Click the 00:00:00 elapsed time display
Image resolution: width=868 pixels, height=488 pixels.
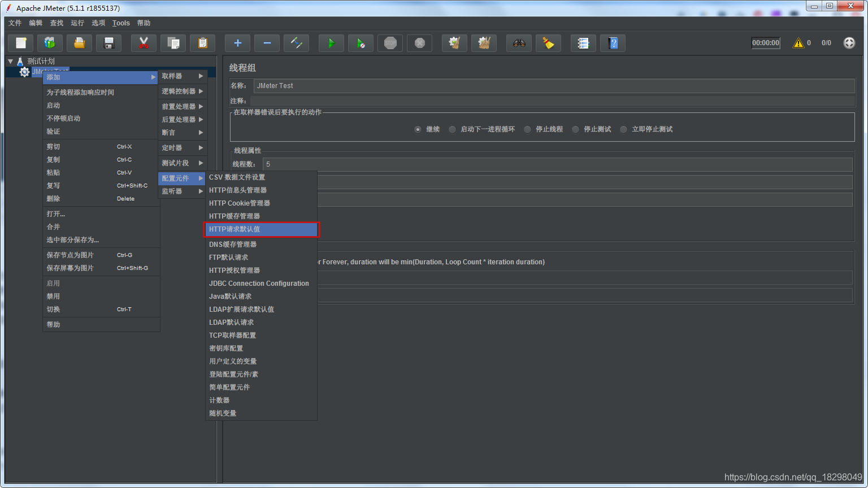coord(766,43)
